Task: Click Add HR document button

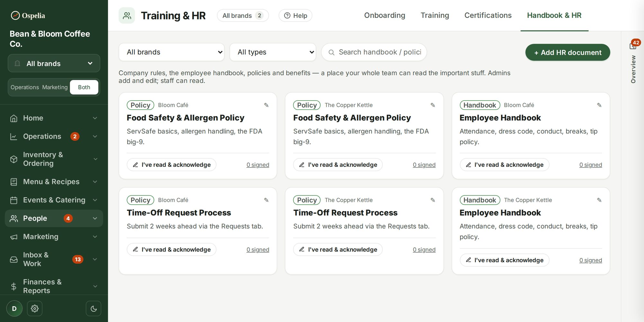Action: pyautogui.click(x=568, y=52)
